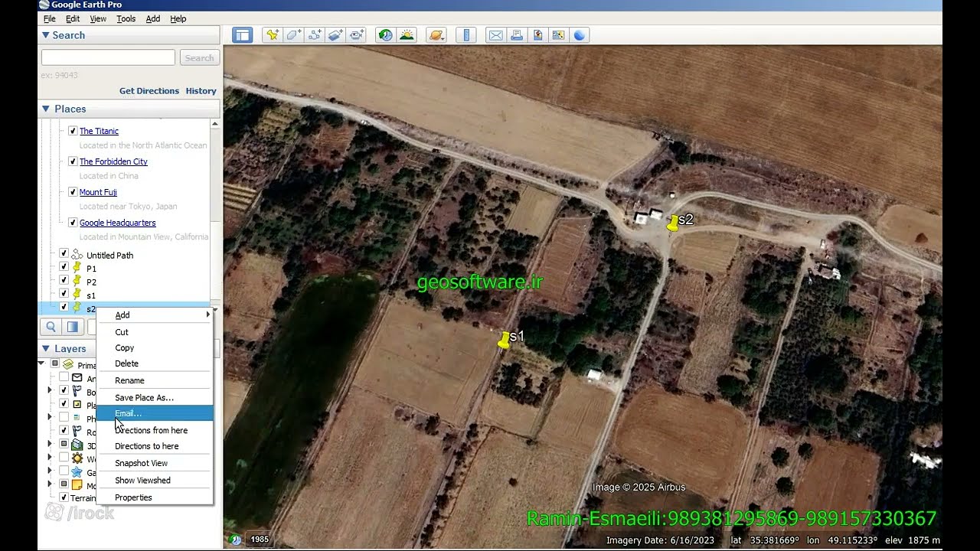Add a polygon using the toolbar
980x551 pixels.
[293, 34]
